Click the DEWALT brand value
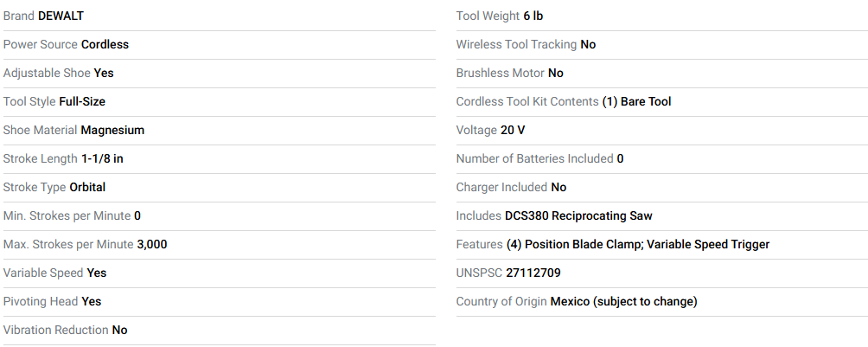This screenshot has height=347, width=868. [61, 16]
